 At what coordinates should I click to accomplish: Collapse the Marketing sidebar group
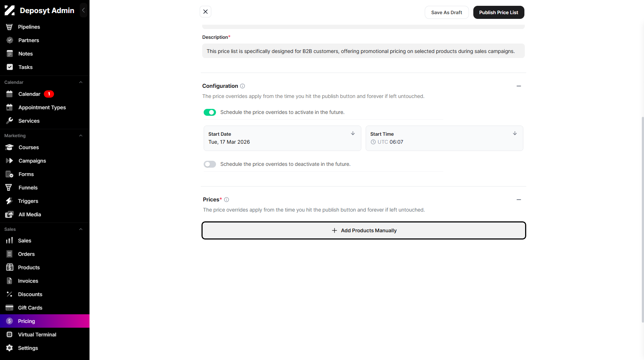(x=81, y=136)
